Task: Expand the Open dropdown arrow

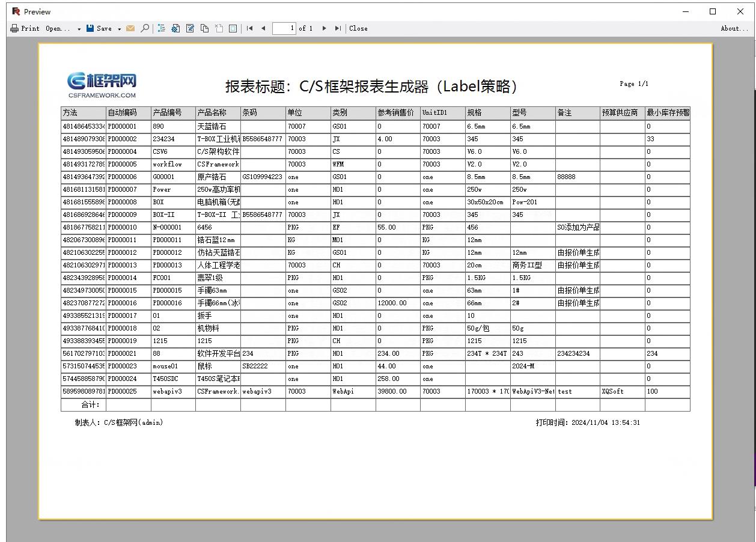Action: coord(79,28)
